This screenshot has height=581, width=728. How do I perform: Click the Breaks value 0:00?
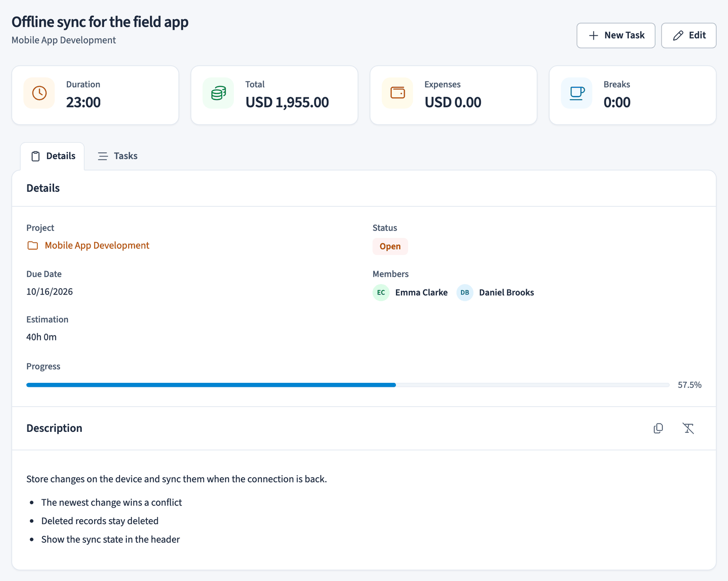coord(617,102)
